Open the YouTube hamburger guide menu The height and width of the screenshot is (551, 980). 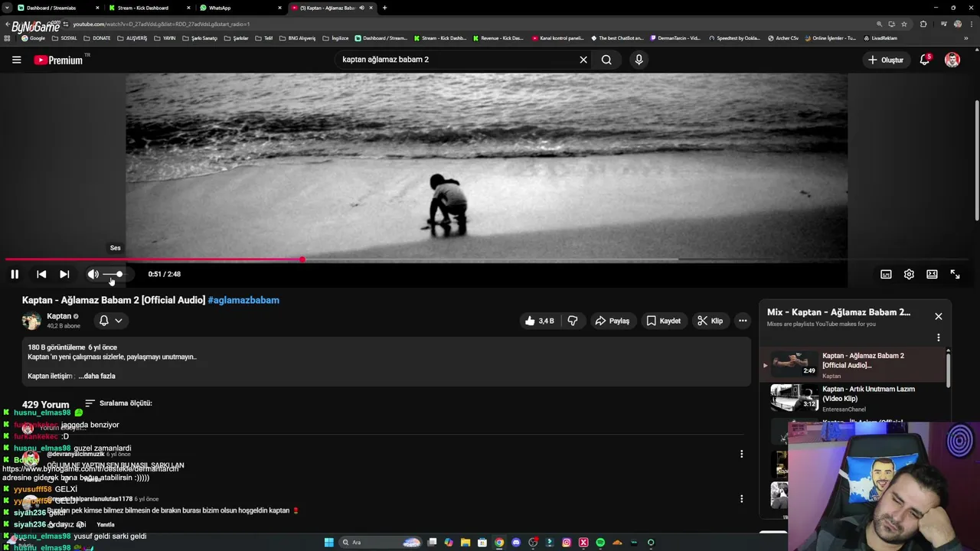coord(16,60)
